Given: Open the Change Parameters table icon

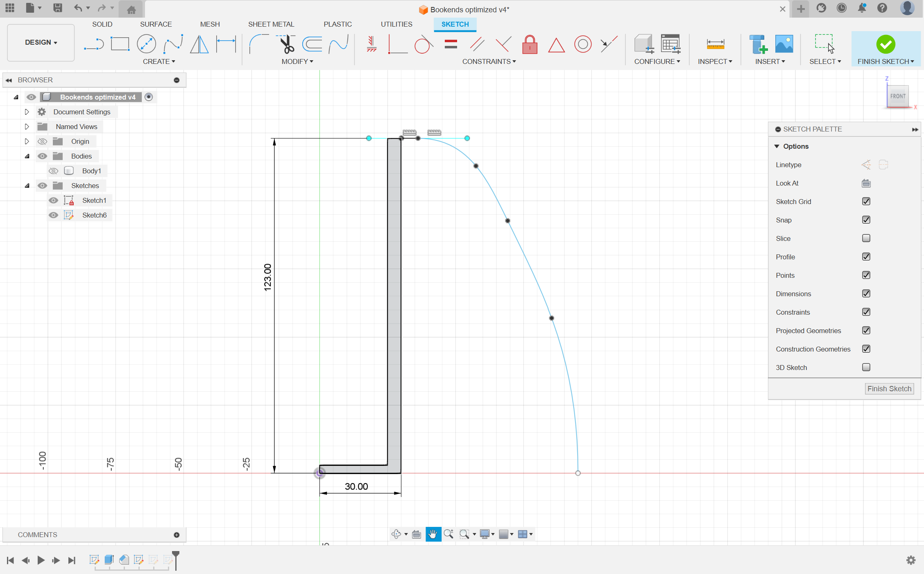Looking at the screenshot, I should pyautogui.click(x=670, y=44).
